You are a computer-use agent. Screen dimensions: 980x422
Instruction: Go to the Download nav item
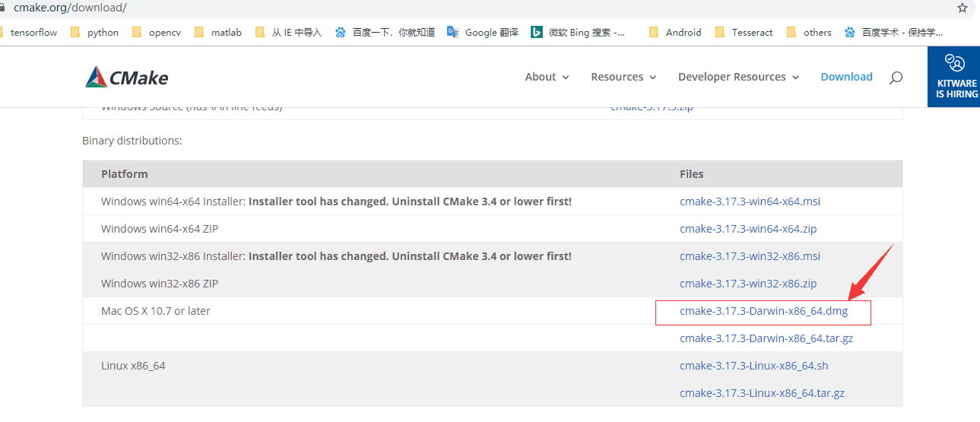(846, 77)
